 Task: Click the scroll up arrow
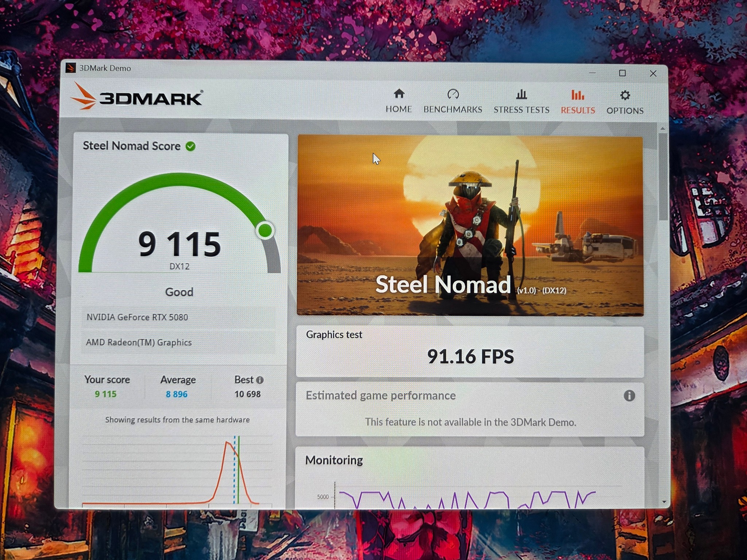point(663,129)
